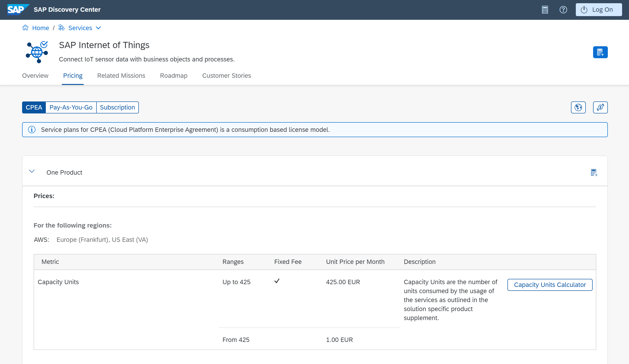Open the help question mark icon
This screenshot has height=364, width=629.
tap(563, 10)
